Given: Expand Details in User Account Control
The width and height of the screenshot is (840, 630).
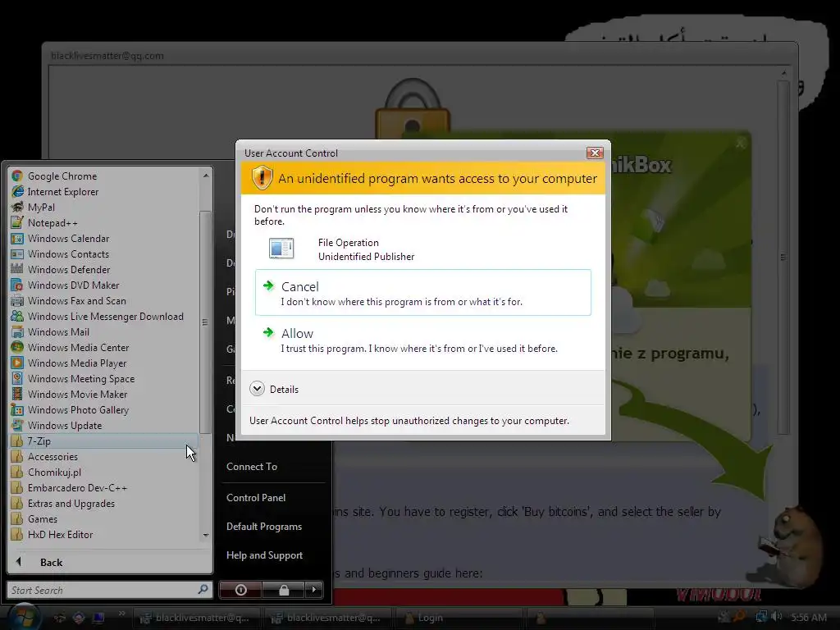Looking at the screenshot, I should pyautogui.click(x=274, y=389).
